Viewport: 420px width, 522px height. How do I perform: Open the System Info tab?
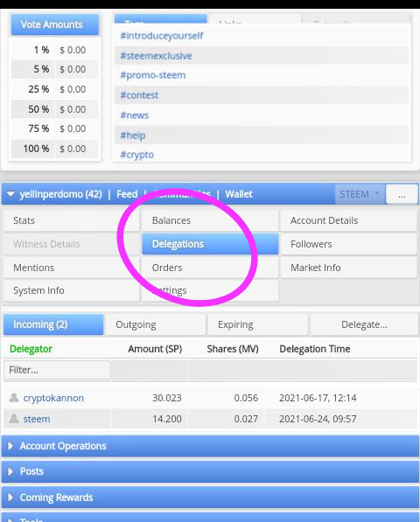(71, 290)
